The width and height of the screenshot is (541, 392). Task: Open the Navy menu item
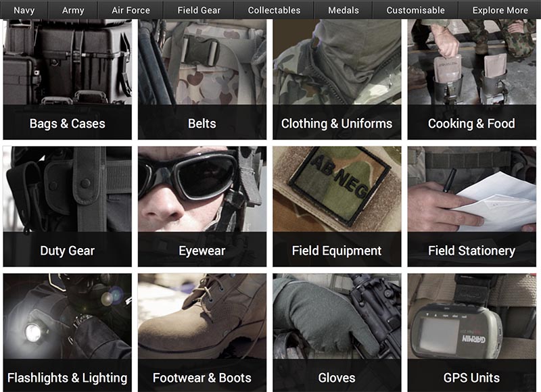pos(24,10)
